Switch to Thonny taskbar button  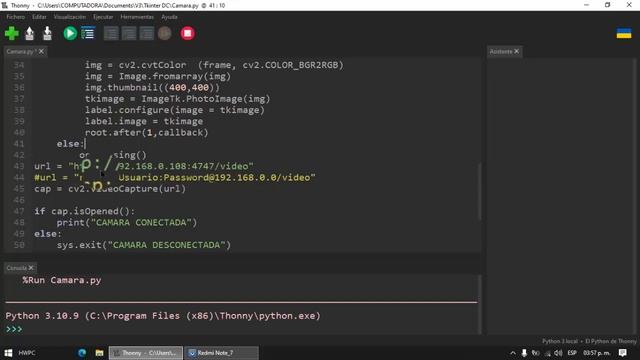click(x=146, y=353)
